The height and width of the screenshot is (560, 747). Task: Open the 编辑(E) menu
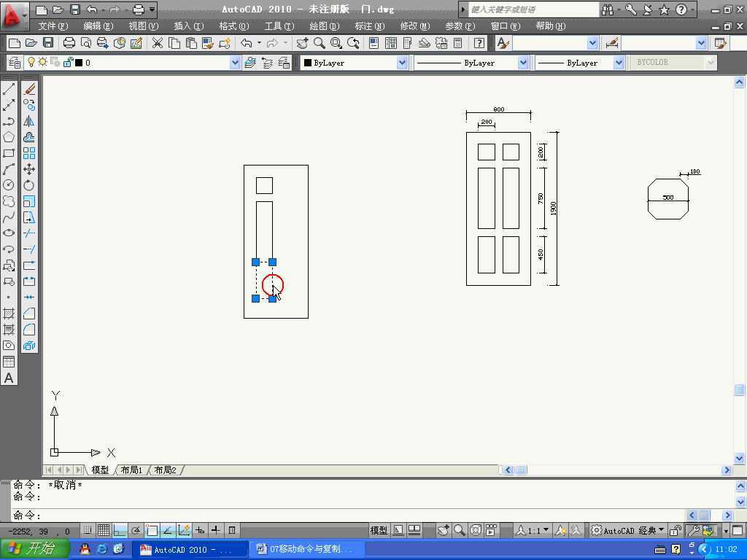(98, 26)
